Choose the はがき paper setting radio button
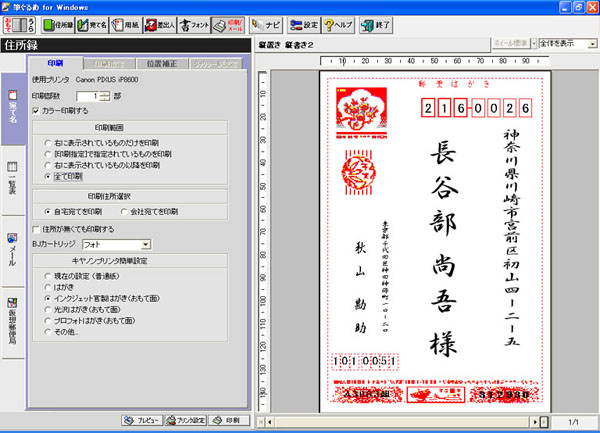This screenshot has height=433, width=600. [x=47, y=285]
